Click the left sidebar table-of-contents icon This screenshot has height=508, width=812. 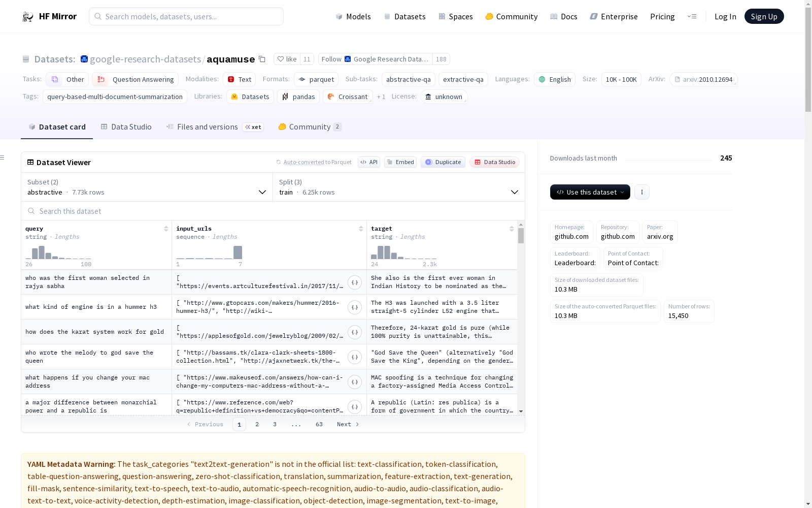3,157
